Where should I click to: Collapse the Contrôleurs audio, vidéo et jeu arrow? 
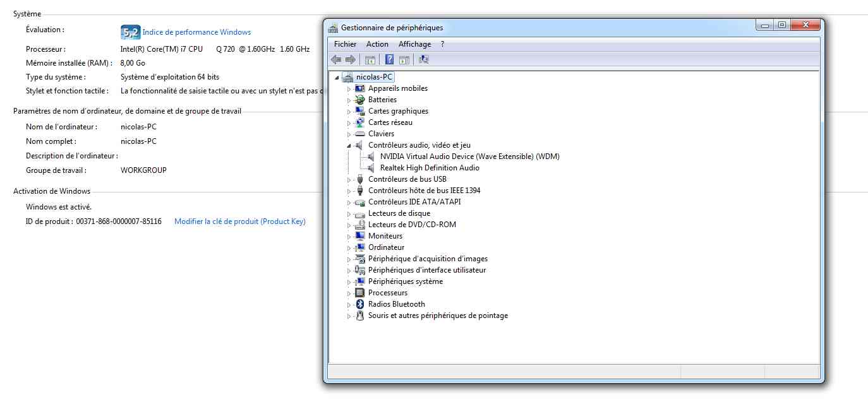pos(349,146)
